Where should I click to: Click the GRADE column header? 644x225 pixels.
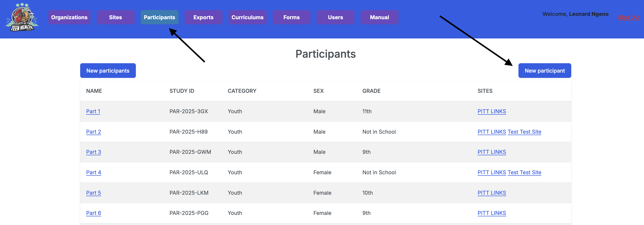point(372,91)
